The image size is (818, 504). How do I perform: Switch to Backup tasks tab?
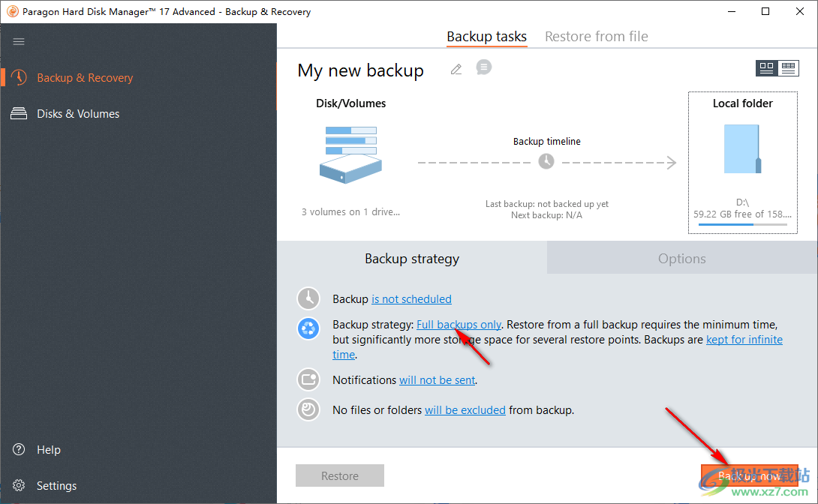click(487, 37)
